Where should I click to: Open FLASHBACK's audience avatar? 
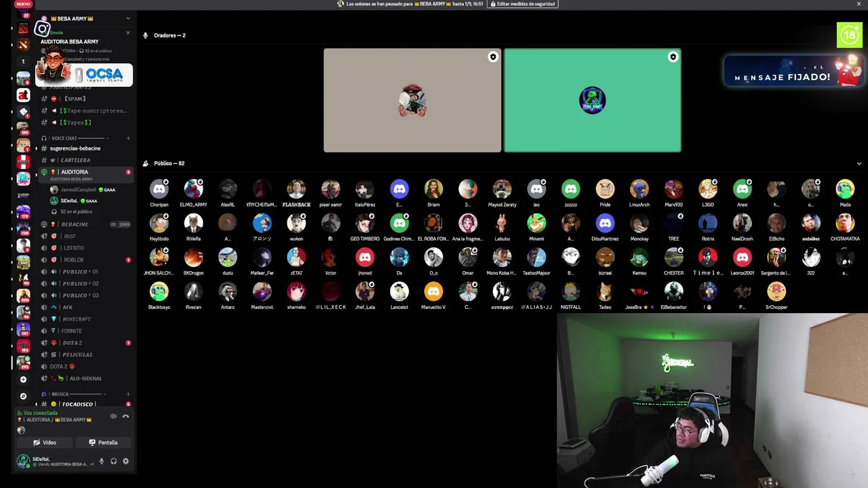(x=296, y=189)
